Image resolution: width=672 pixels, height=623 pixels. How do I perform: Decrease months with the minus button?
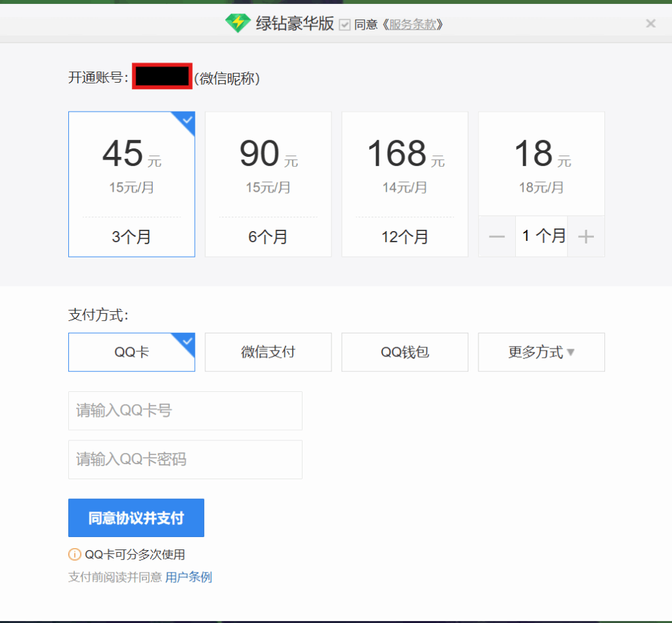click(x=497, y=236)
